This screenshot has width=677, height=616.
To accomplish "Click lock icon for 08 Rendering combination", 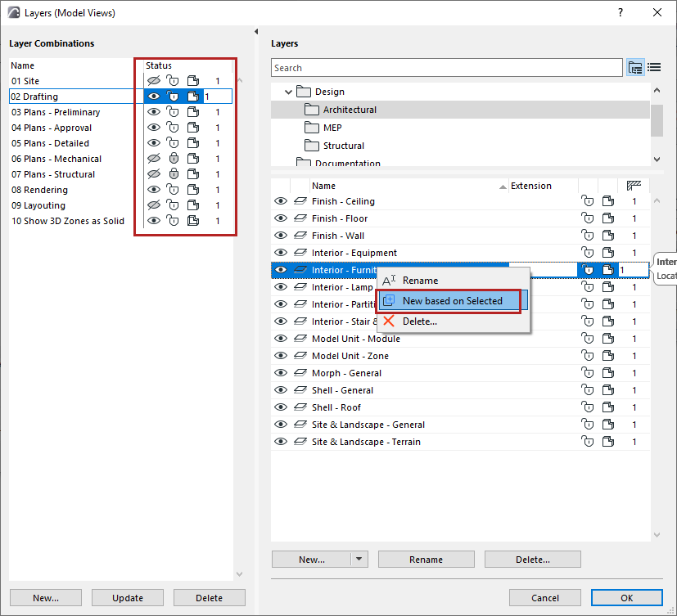I will click(x=173, y=189).
